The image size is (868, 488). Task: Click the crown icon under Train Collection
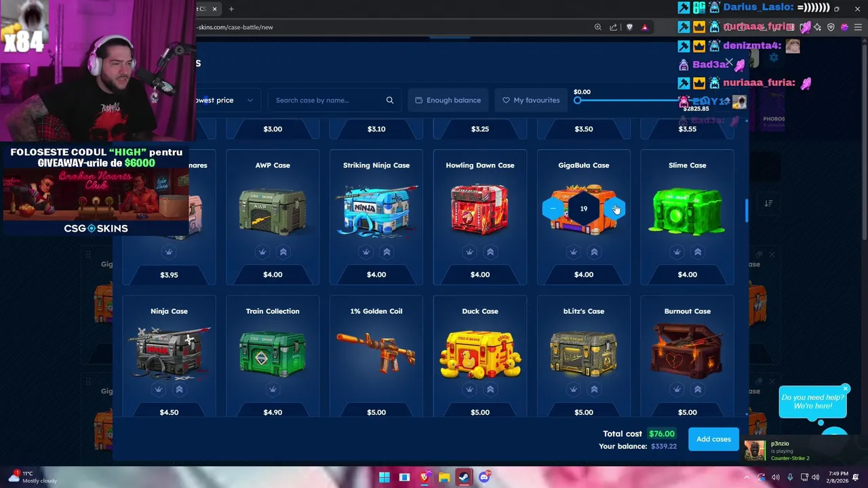[x=273, y=390]
